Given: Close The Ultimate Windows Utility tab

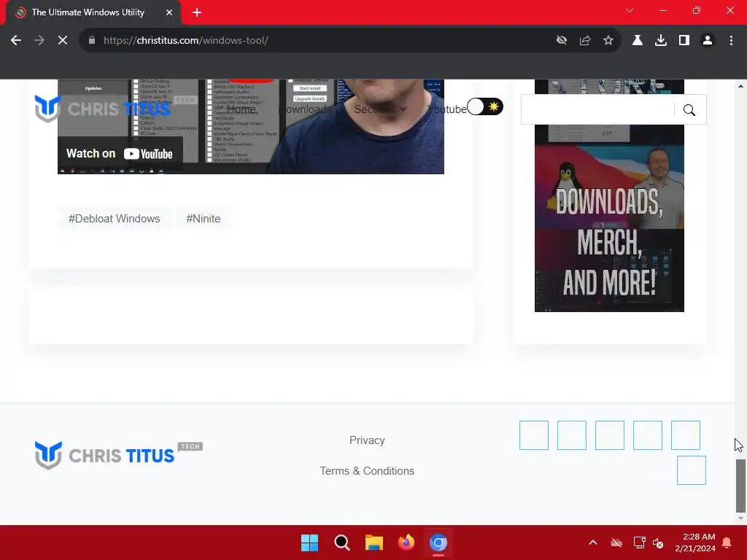Looking at the screenshot, I should (169, 12).
